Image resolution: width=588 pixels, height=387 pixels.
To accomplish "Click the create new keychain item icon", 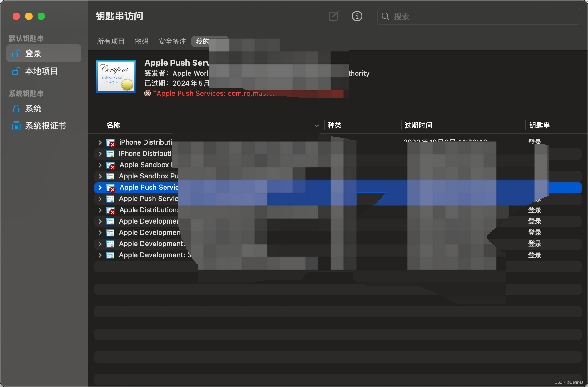I will pos(333,16).
